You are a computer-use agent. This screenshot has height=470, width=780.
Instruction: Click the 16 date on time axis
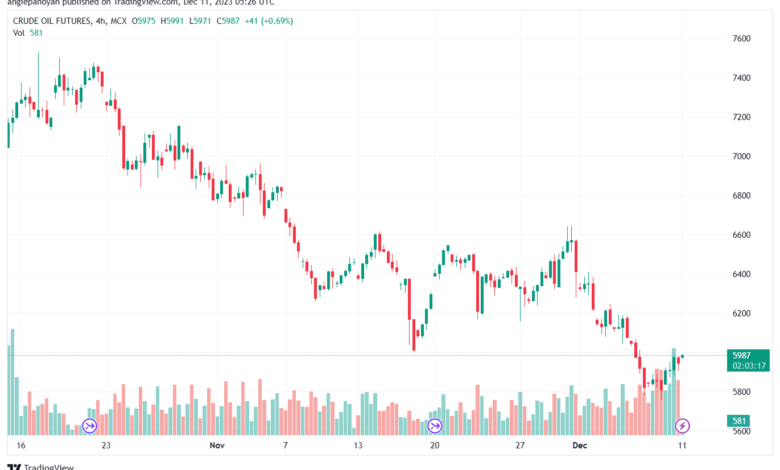click(x=21, y=445)
